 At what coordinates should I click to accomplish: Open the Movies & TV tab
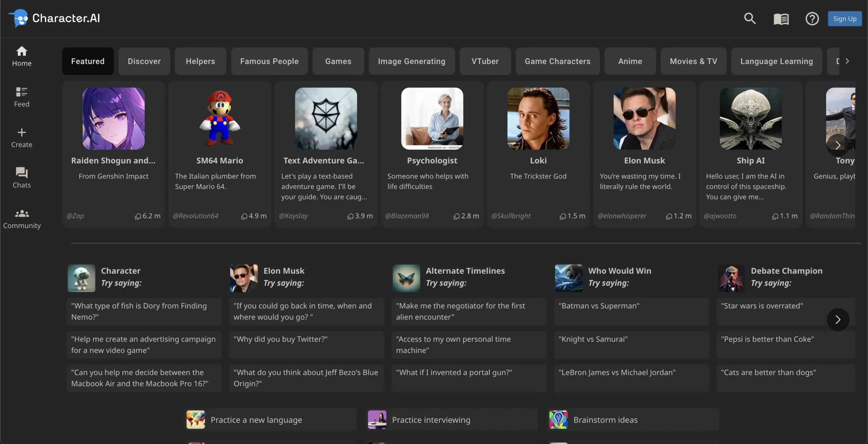coord(693,61)
